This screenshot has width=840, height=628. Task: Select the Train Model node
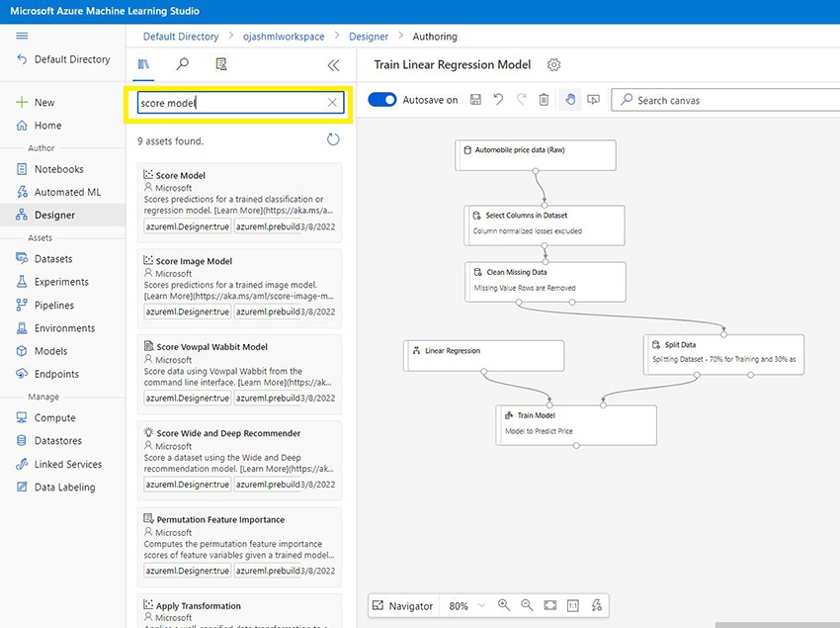(x=576, y=425)
